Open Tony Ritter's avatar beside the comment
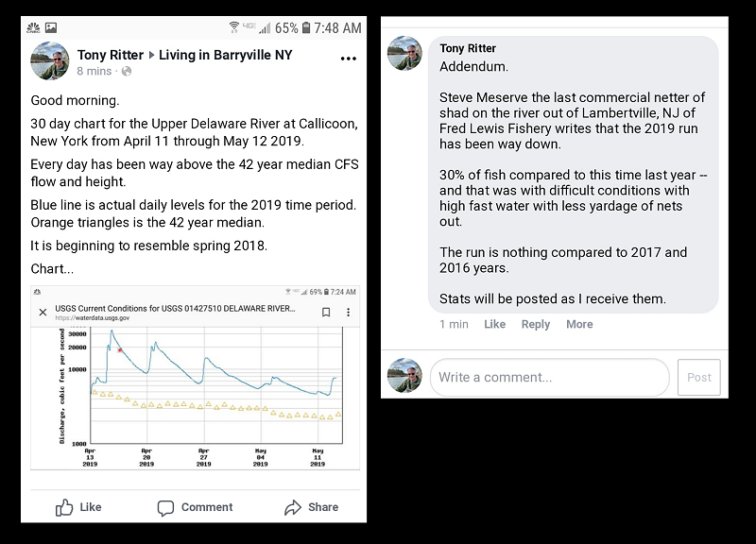 pos(404,53)
